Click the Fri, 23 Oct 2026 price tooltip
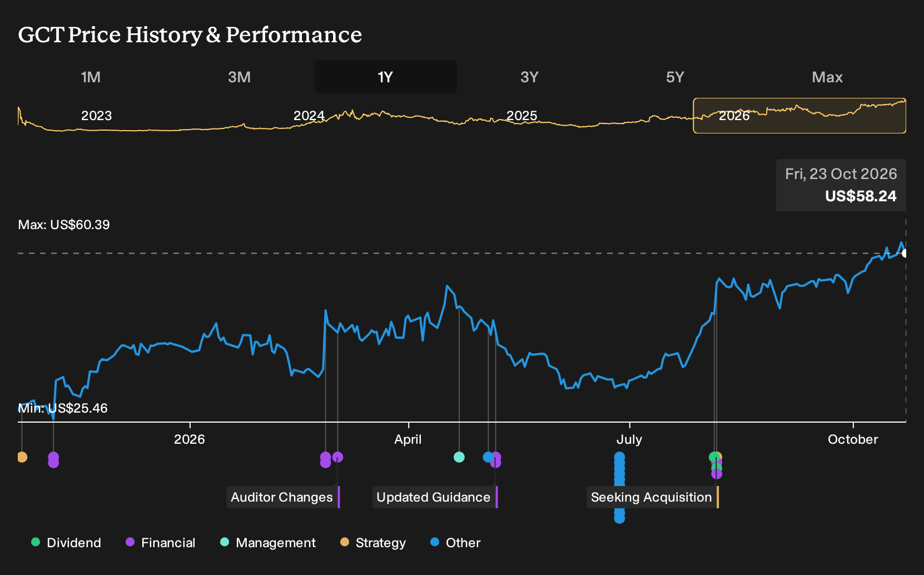This screenshot has height=575, width=924. click(841, 185)
